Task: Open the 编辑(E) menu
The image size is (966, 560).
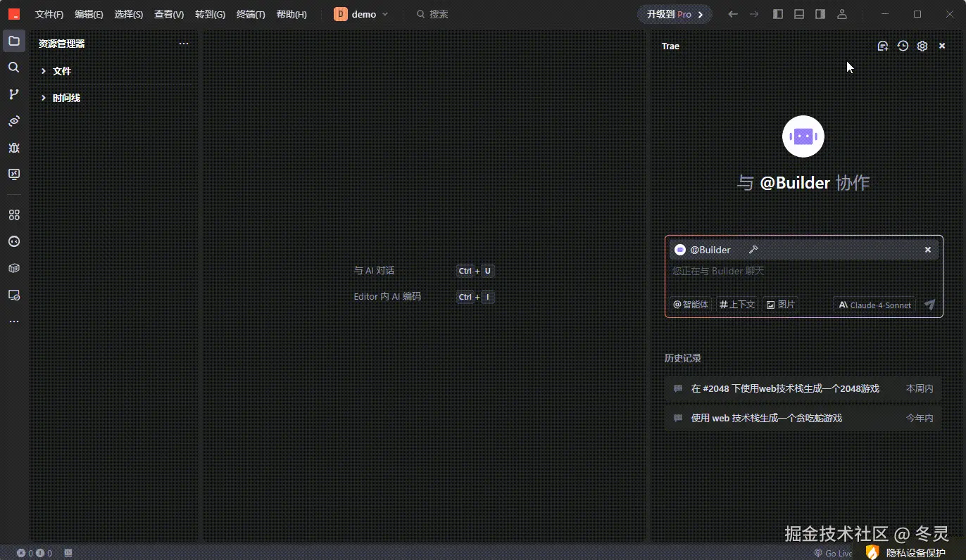Action: click(89, 14)
